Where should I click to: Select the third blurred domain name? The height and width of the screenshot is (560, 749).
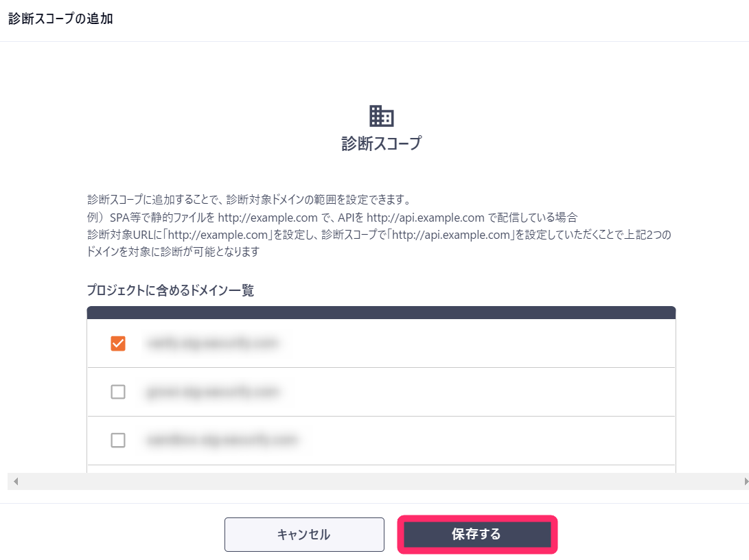pyautogui.click(x=222, y=440)
